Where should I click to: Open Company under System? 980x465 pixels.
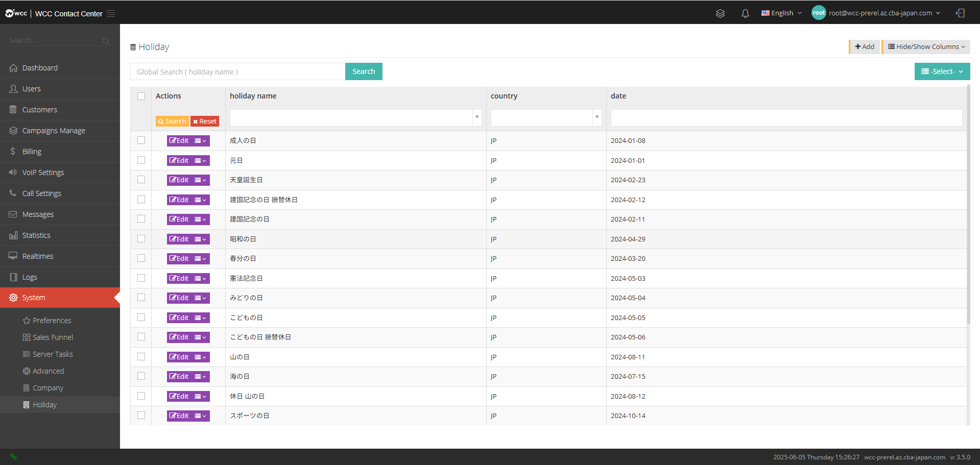(60, 388)
